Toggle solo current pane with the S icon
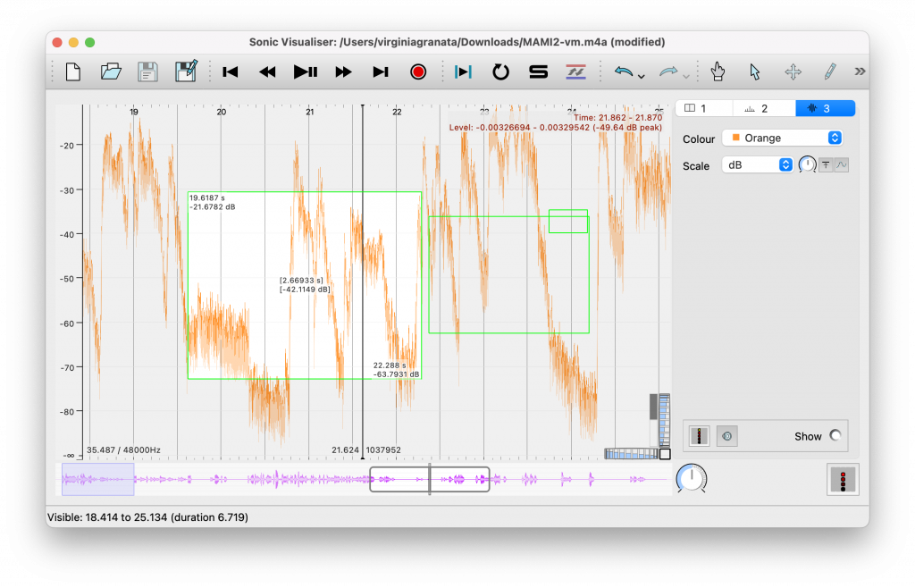 coord(538,71)
